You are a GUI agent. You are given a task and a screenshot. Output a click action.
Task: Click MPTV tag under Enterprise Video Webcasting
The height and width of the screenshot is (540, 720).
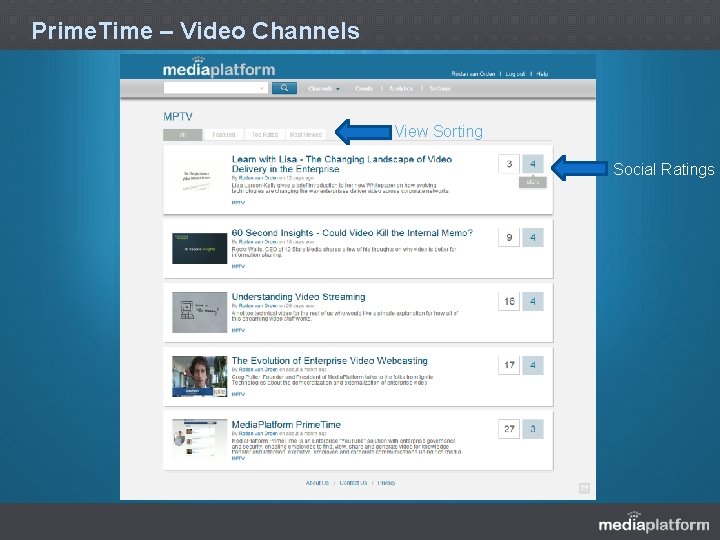coord(238,394)
